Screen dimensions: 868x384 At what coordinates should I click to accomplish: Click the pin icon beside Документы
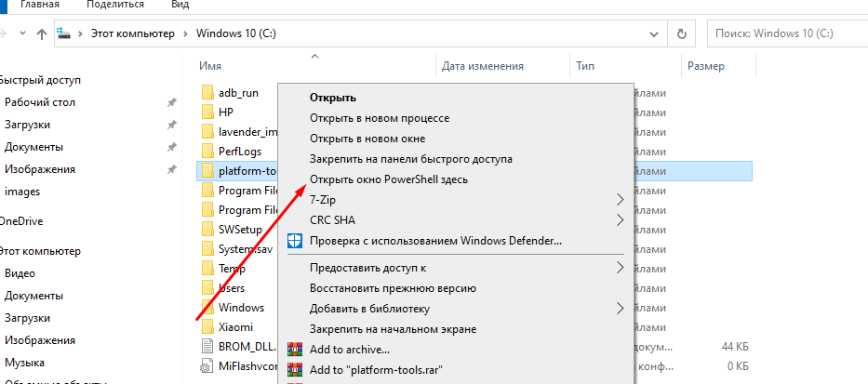(x=171, y=147)
